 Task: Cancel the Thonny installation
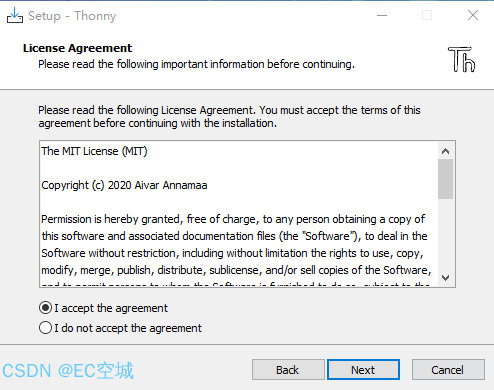(448, 370)
